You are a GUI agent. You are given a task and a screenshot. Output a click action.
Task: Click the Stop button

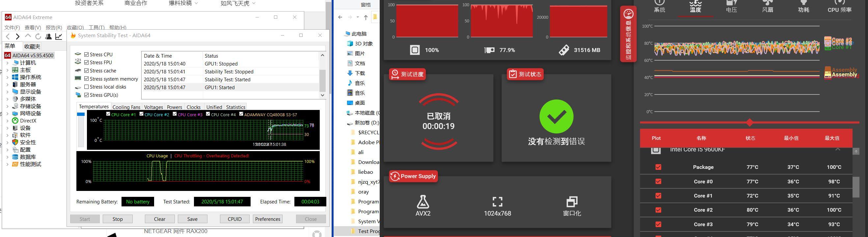(x=118, y=219)
